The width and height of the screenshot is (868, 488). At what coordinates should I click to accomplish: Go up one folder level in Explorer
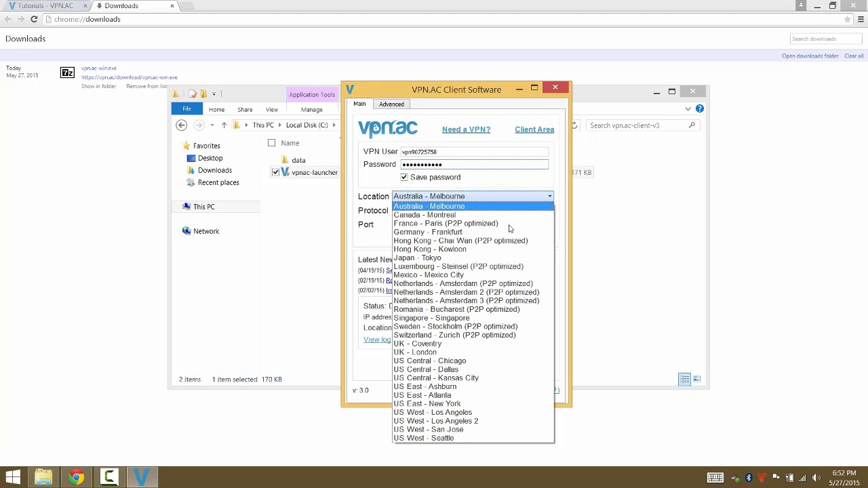[x=224, y=125]
